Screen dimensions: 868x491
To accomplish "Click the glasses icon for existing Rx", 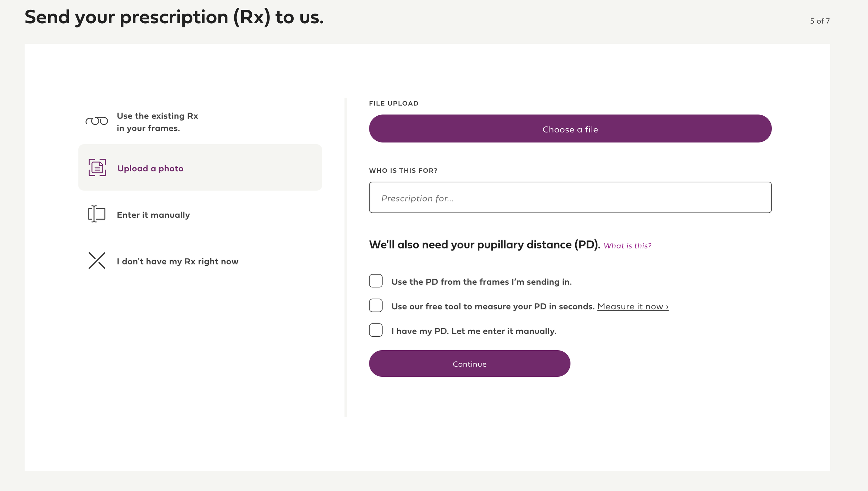I will [x=97, y=121].
